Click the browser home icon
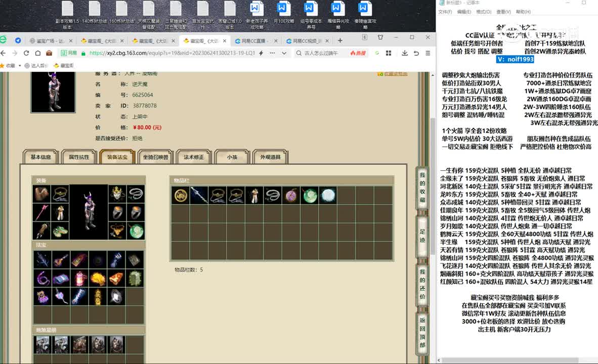The image size is (598, 364). [38, 53]
